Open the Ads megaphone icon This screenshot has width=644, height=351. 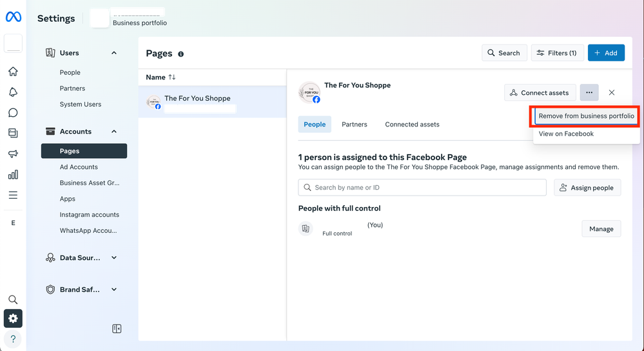tap(13, 154)
